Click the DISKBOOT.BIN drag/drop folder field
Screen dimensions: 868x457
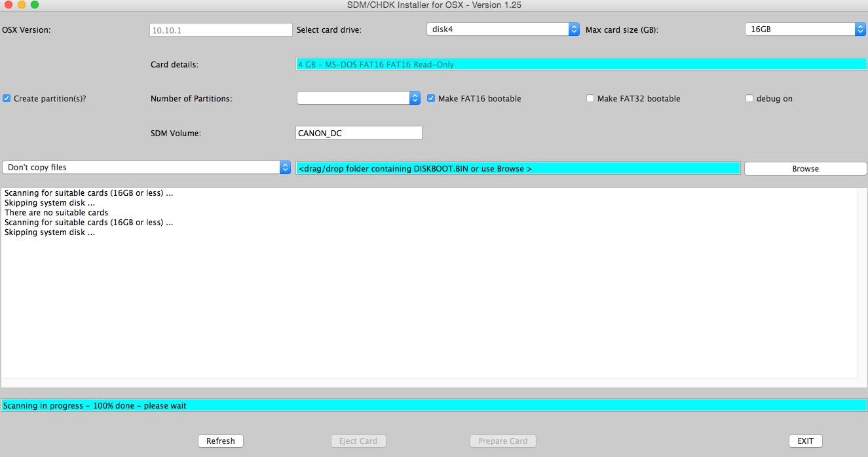pos(518,168)
